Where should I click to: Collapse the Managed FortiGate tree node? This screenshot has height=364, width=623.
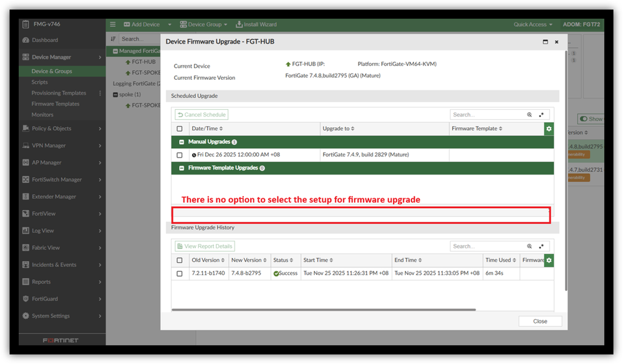click(x=115, y=51)
